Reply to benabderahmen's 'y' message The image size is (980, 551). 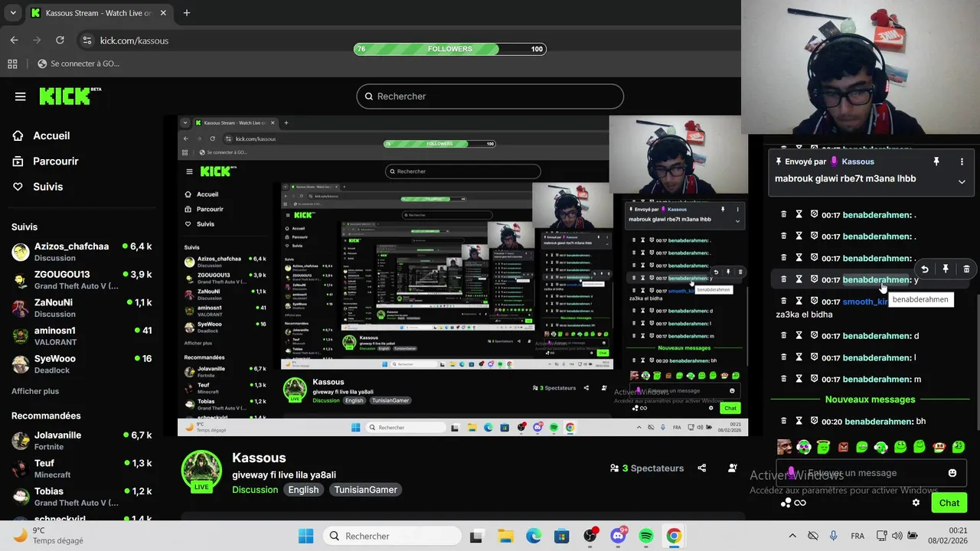[x=925, y=269]
